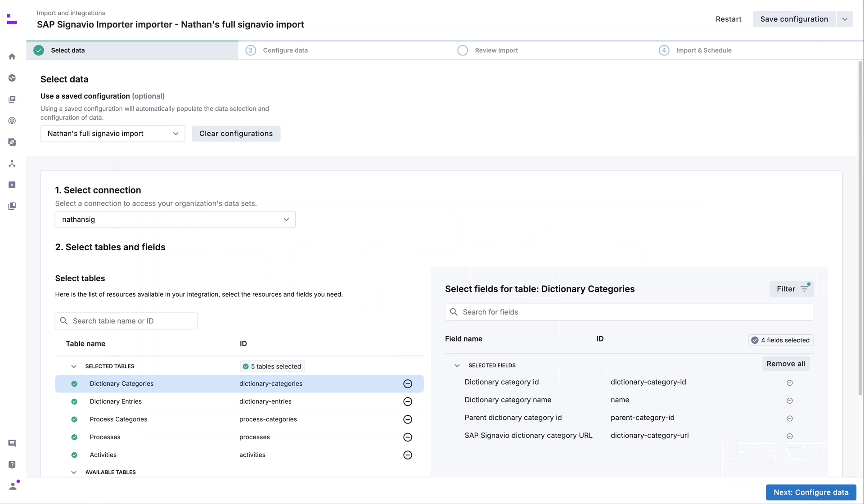Open the Filter fields button

point(791,289)
